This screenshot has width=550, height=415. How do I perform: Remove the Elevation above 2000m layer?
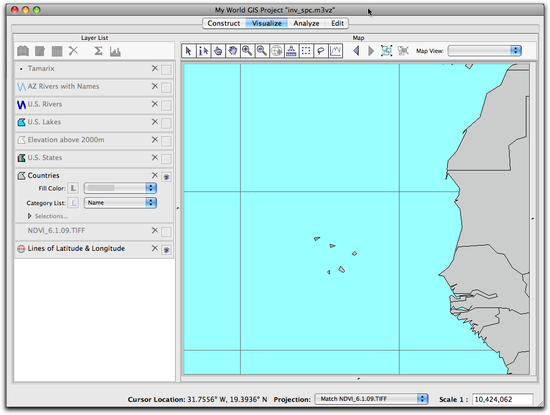coord(155,140)
